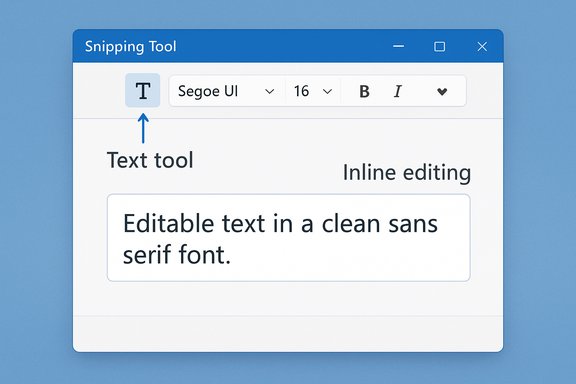Minimize the Snipping Tool window

(x=399, y=46)
